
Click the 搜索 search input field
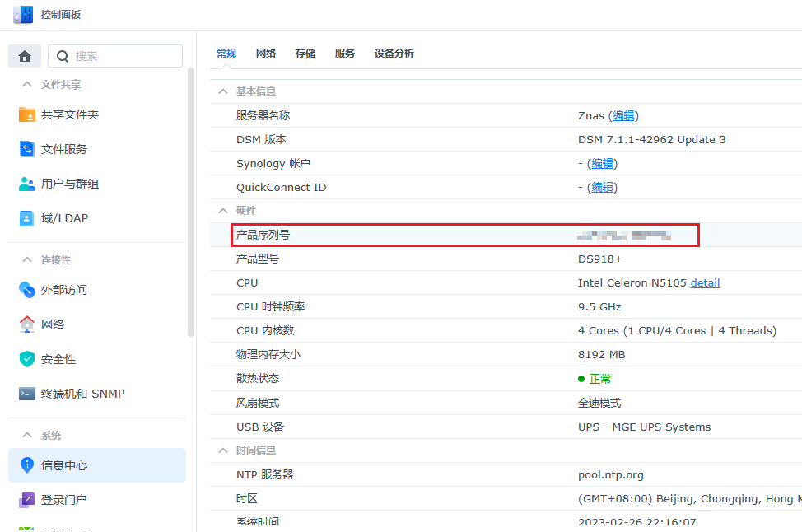pyautogui.click(x=115, y=56)
